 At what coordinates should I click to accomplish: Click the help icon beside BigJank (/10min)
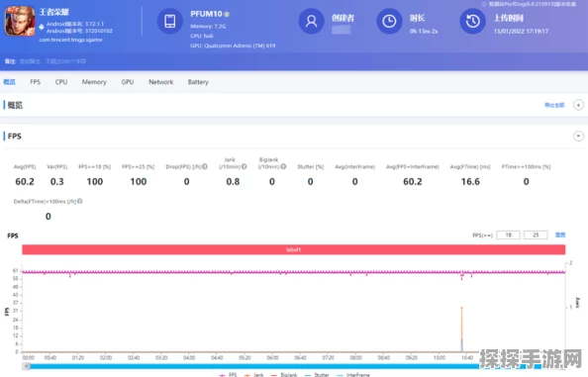(283, 167)
